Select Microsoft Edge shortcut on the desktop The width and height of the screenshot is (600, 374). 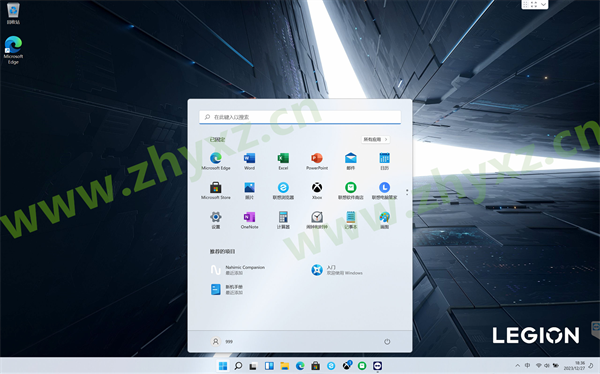(x=13, y=50)
